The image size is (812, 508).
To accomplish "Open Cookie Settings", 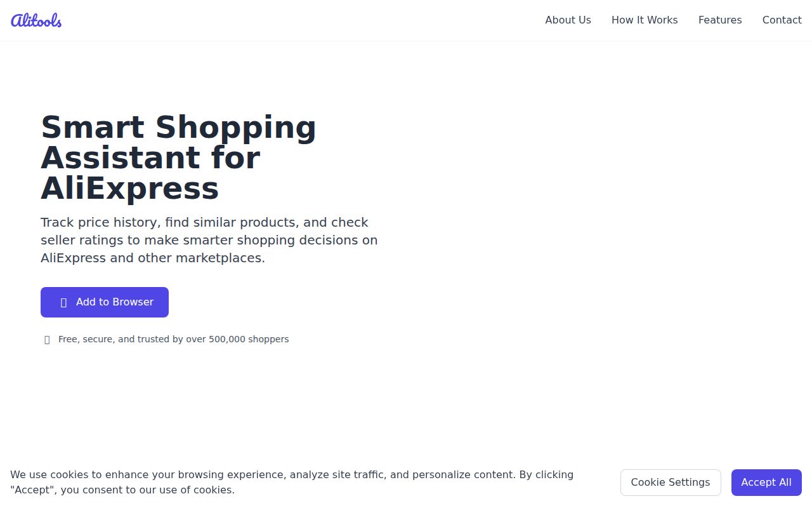I will tap(671, 483).
